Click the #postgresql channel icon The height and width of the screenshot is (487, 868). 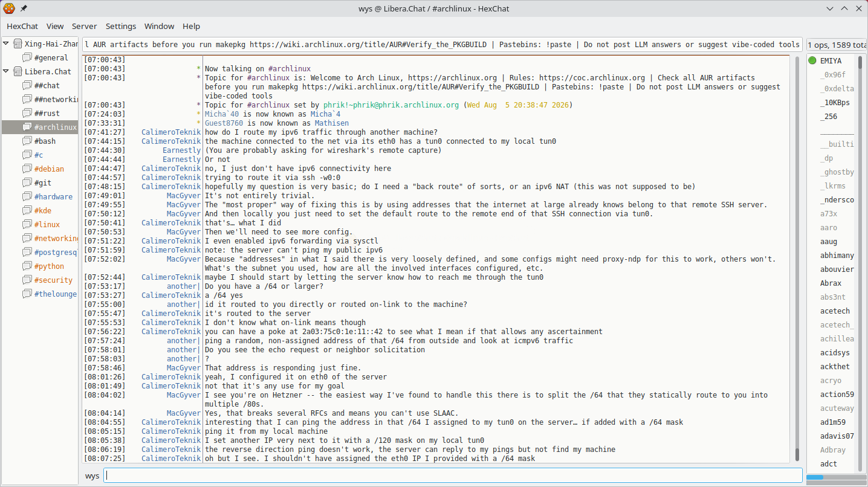(27, 253)
